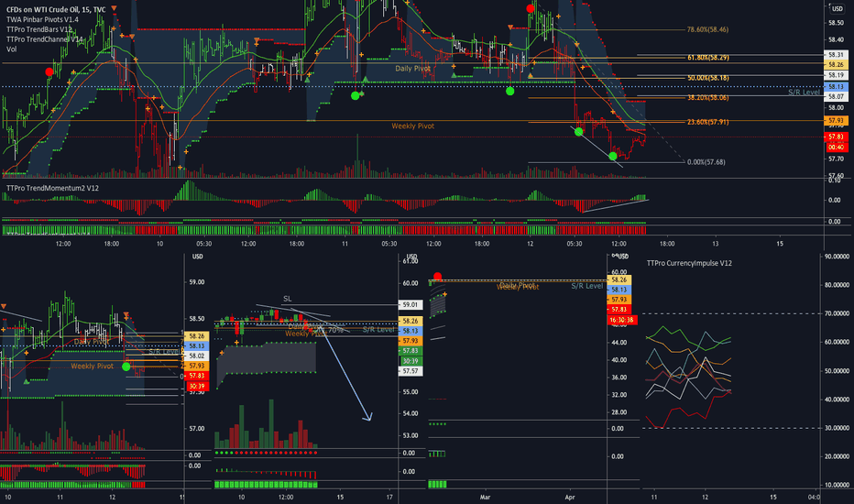Screen dimensions: 854x504
Task: Click the orange 57.93 price tag on the main chart
Action: [836, 120]
